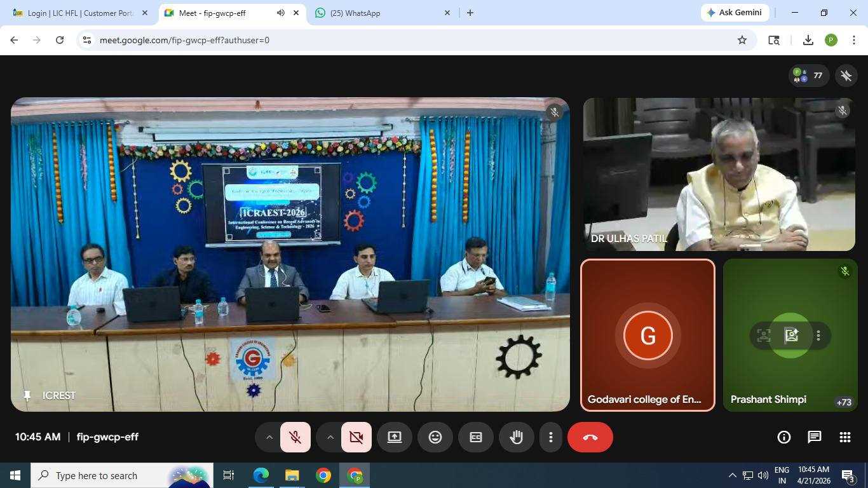Toggle closed captions in the call

click(x=475, y=437)
